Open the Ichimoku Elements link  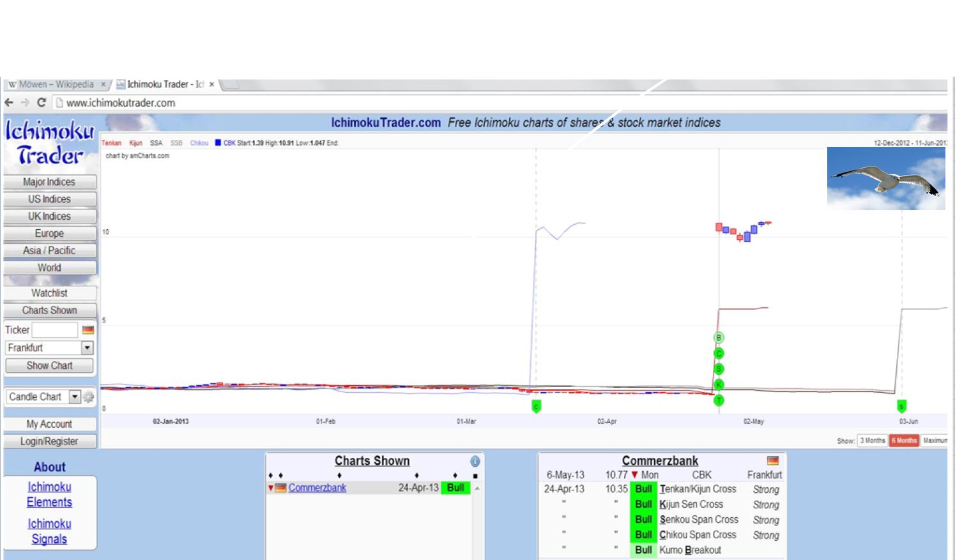[49, 495]
